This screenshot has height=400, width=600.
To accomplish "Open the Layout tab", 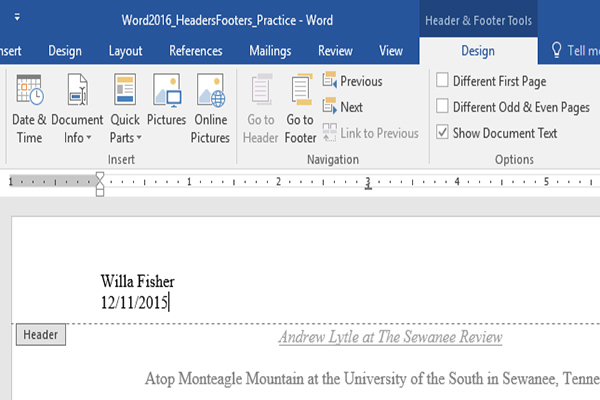I will pyautogui.click(x=125, y=51).
